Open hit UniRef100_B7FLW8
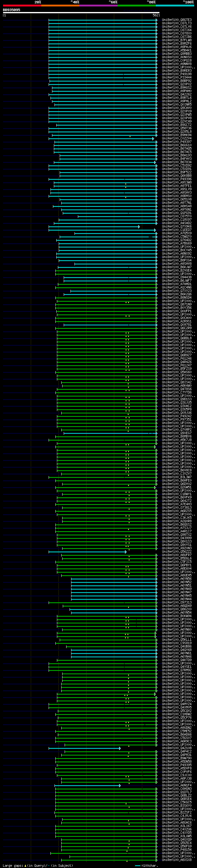Viewport: 197px width, 868px height. [x=177, y=40]
